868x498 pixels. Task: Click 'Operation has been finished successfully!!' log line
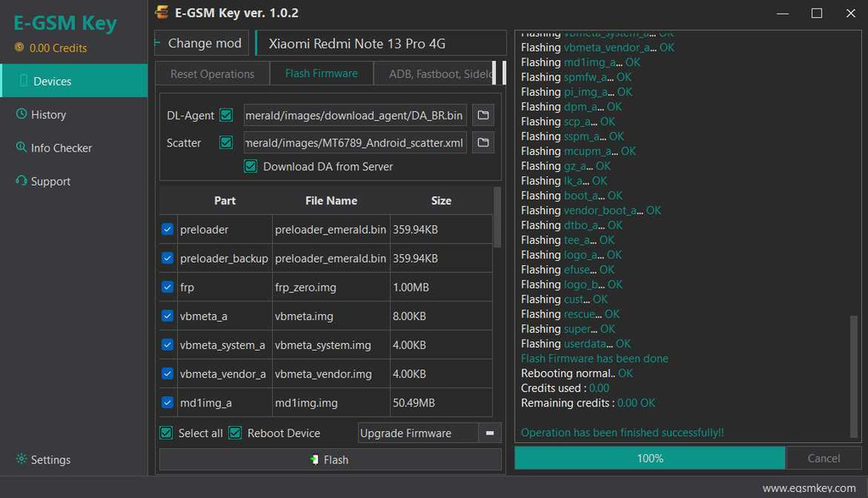click(x=622, y=433)
